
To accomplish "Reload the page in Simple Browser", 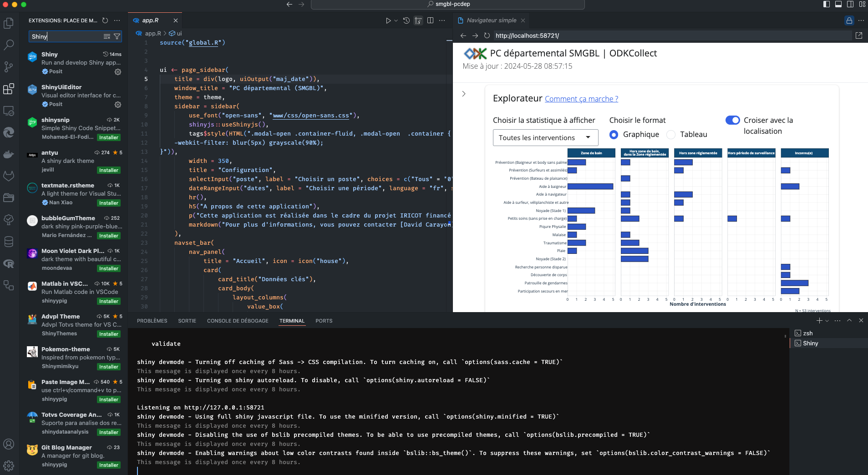I will [487, 35].
